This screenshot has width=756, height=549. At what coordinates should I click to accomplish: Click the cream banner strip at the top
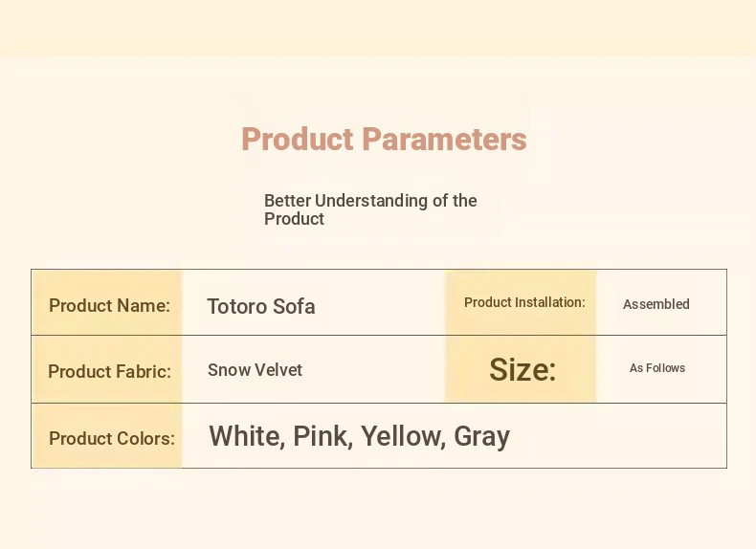(378, 27)
